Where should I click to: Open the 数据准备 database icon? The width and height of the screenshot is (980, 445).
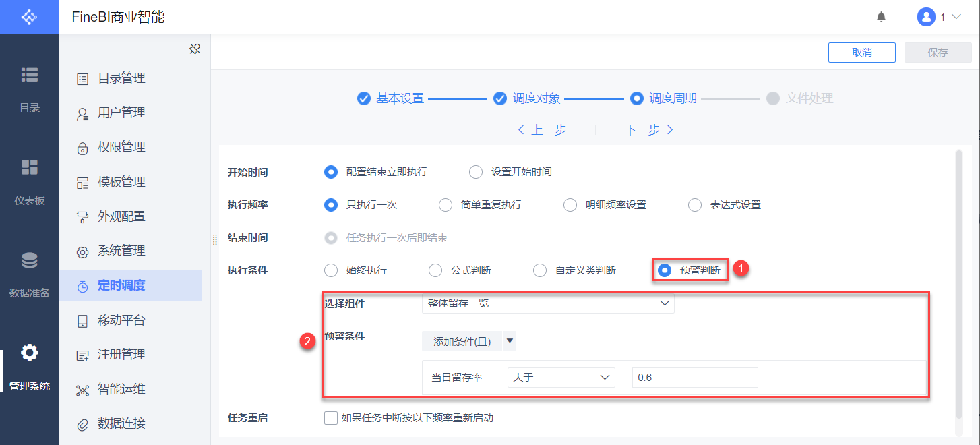pos(30,260)
